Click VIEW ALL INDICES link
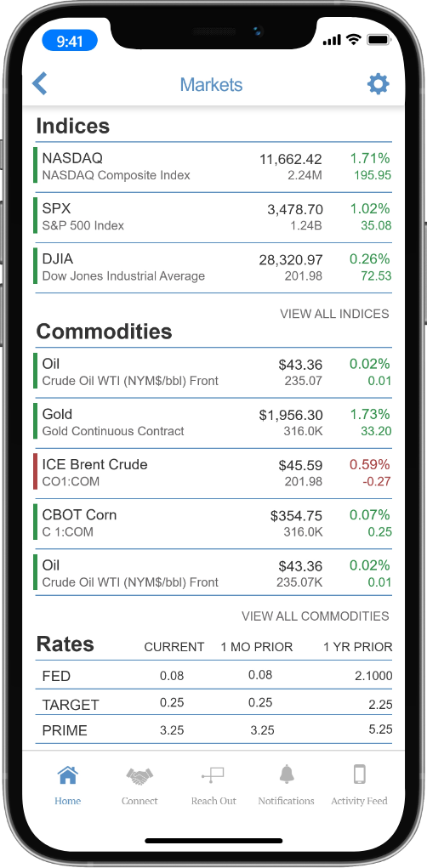This screenshot has width=427, height=868. point(334,314)
